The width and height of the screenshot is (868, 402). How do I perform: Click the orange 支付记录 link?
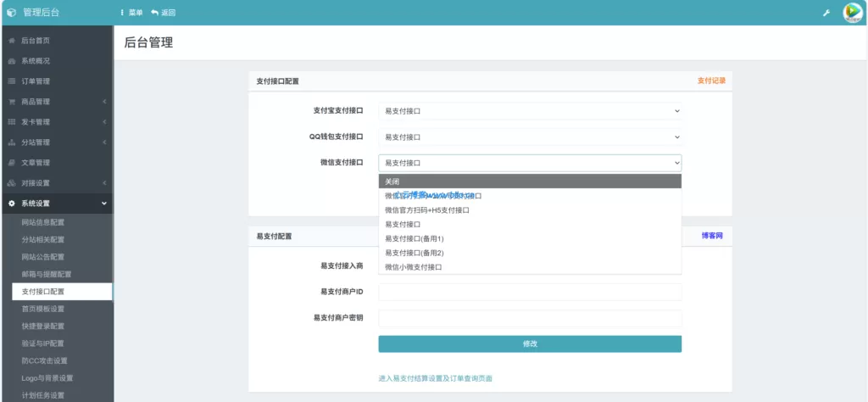711,81
